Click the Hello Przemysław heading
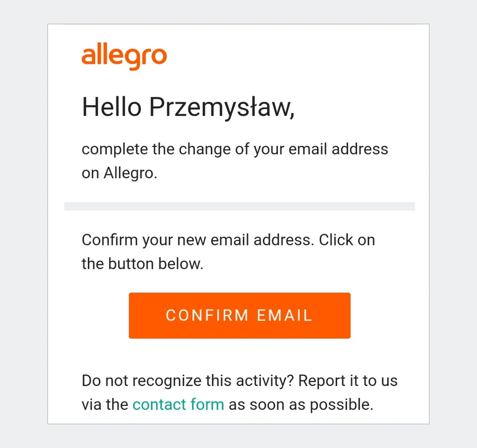 pyautogui.click(x=188, y=107)
